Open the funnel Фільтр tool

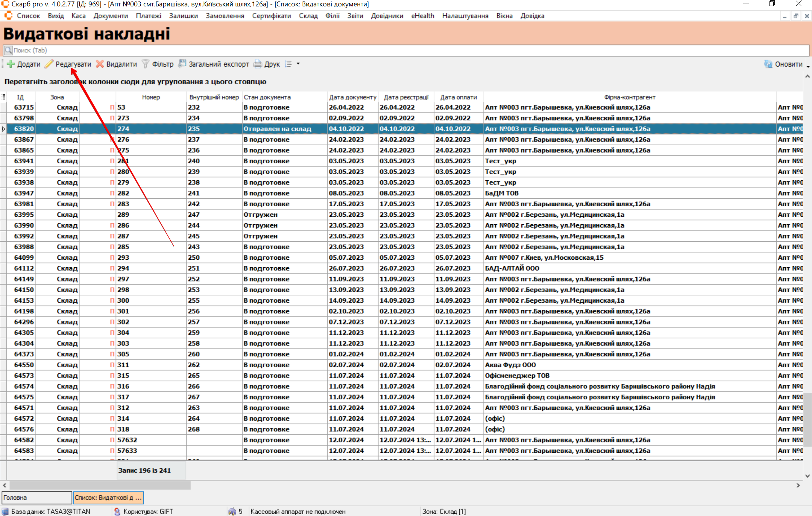(146, 64)
